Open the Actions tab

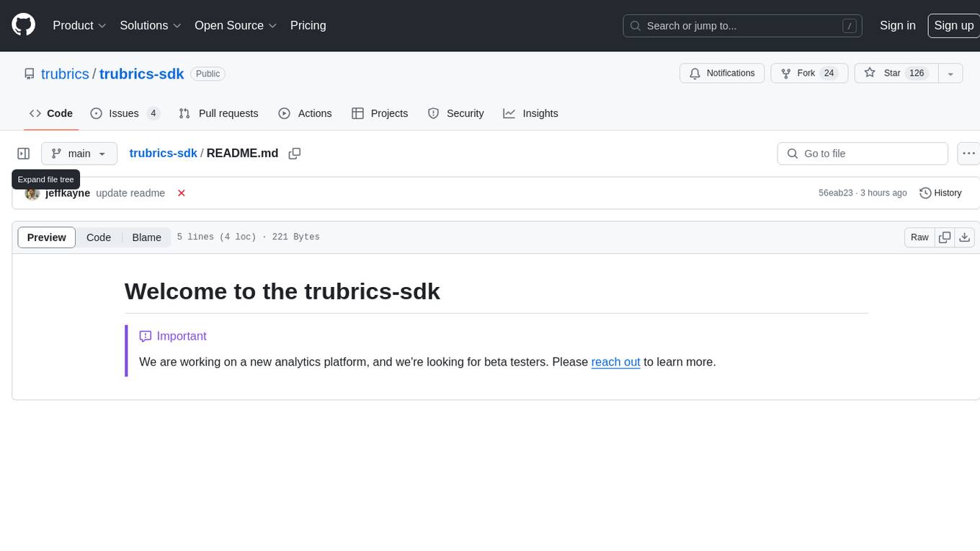305,113
